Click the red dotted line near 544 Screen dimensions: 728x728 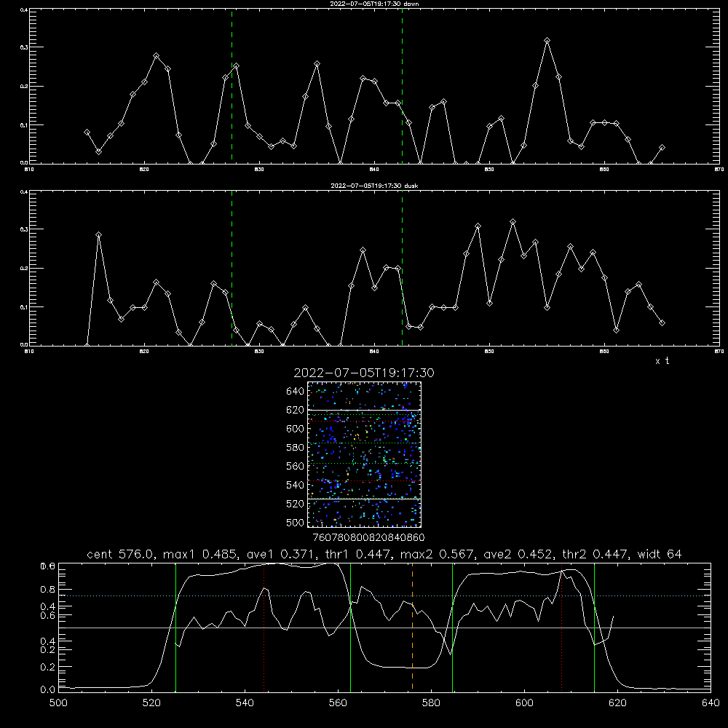click(x=264, y=627)
